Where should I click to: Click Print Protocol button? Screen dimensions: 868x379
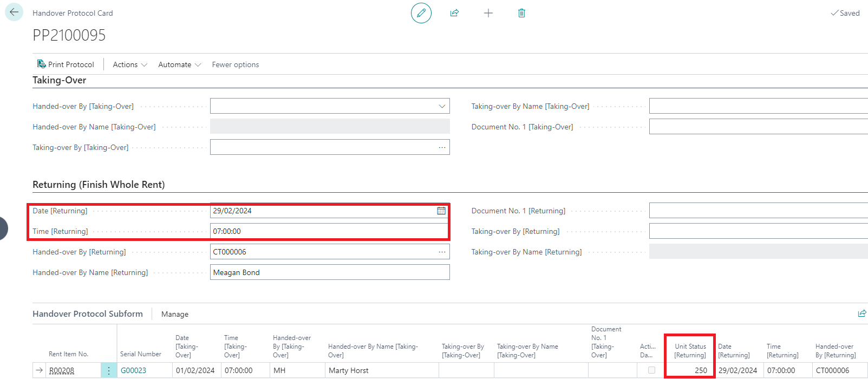[x=66, y=64]
